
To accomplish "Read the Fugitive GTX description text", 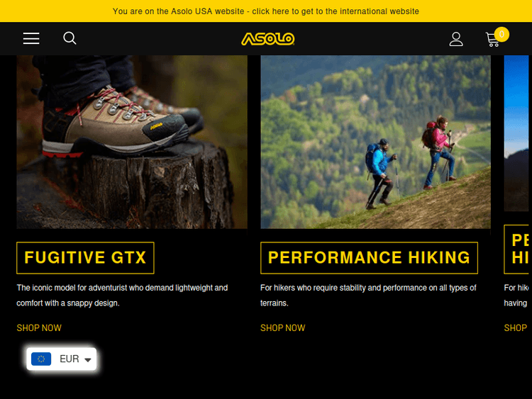I will 122,296.
